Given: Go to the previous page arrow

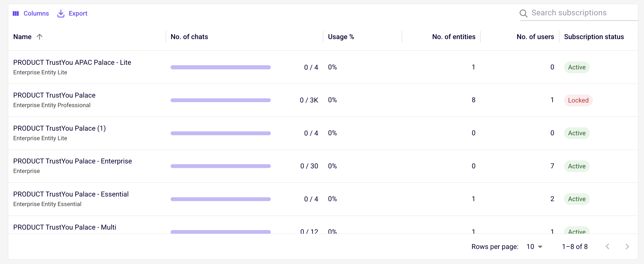Looking at the screenshot, I should [607, 247].
